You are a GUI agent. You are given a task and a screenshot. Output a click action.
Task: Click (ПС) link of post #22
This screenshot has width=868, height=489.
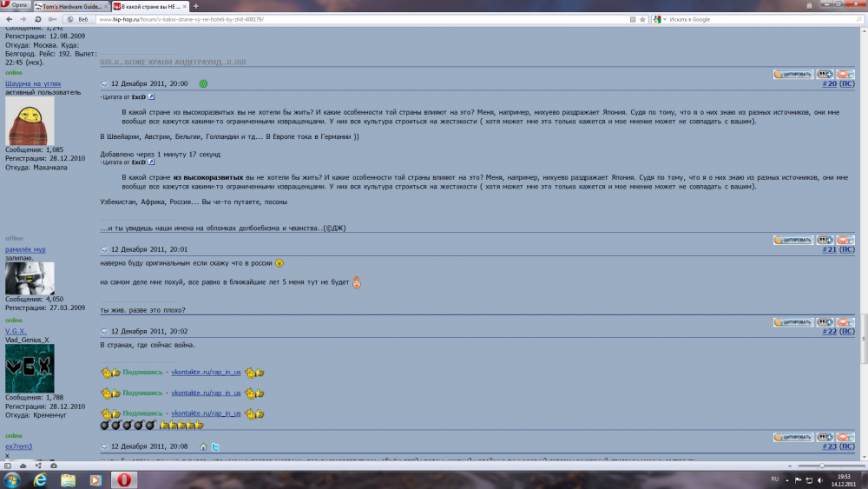pos(847,331)
